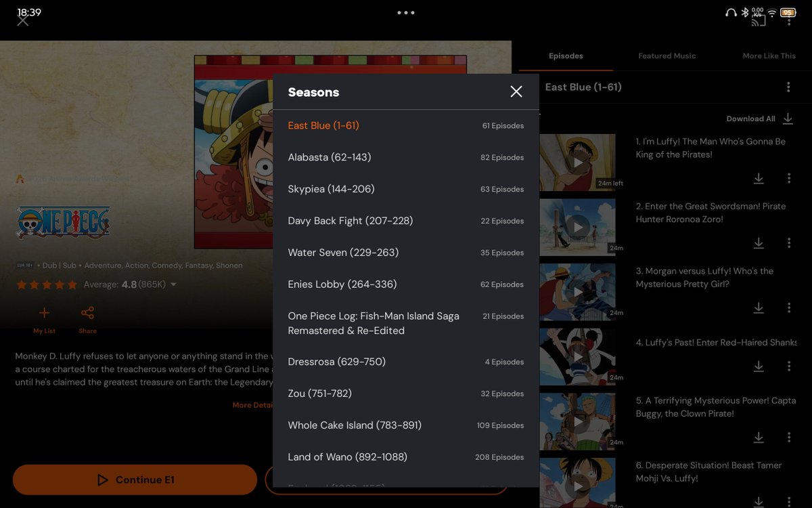Select Dressrosa (629-750) season
812x508 pixels.
[406, 362]
